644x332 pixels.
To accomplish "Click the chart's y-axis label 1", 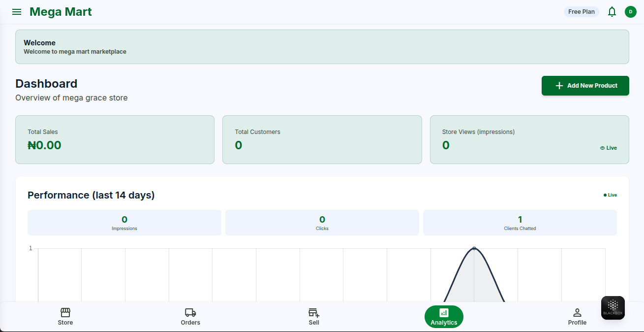I will 31,248.
